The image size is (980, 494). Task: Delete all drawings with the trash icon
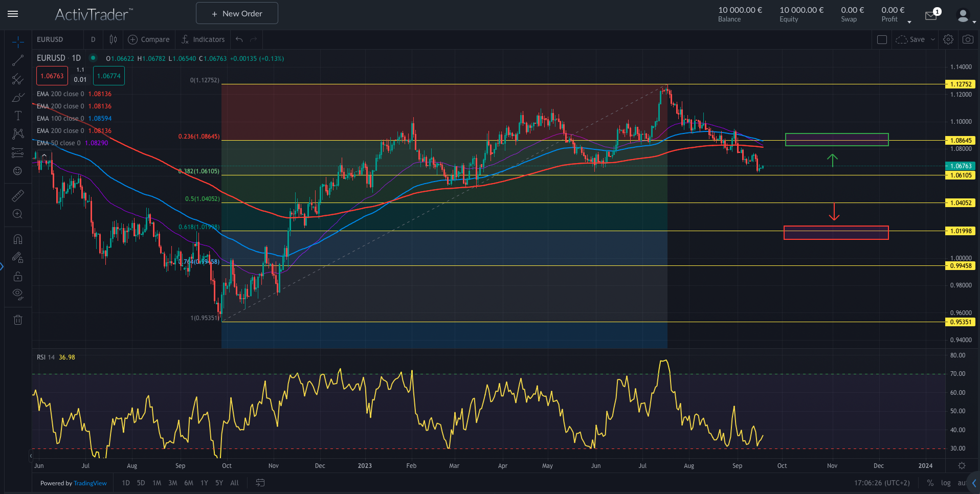[x=18, y=320]
